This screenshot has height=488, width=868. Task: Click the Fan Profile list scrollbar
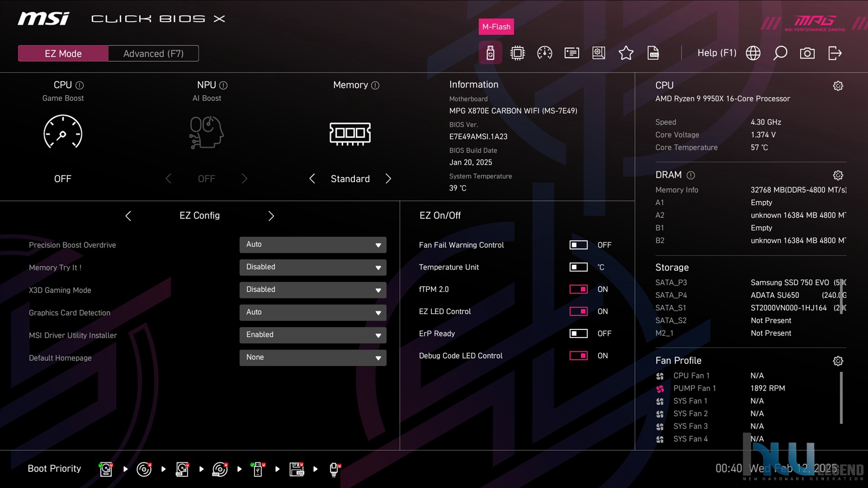point(841,398)
